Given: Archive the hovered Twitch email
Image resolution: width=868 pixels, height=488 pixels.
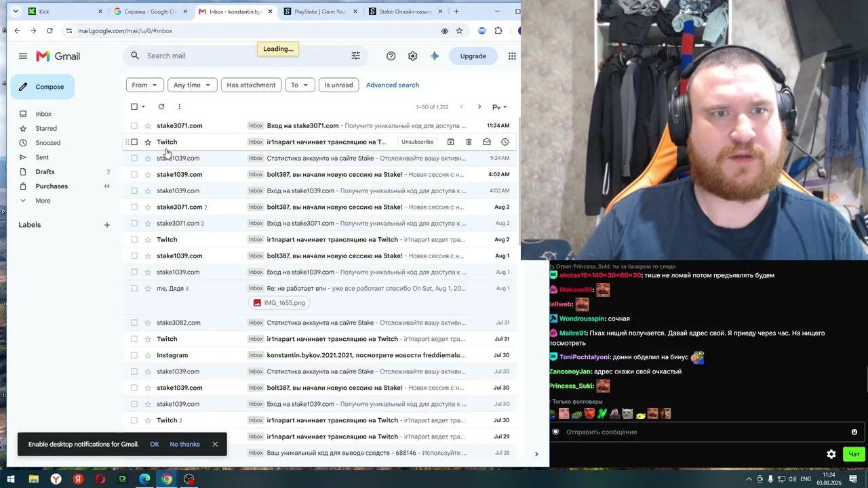Looking at the screenshot, I should click(x=450, y=142).
